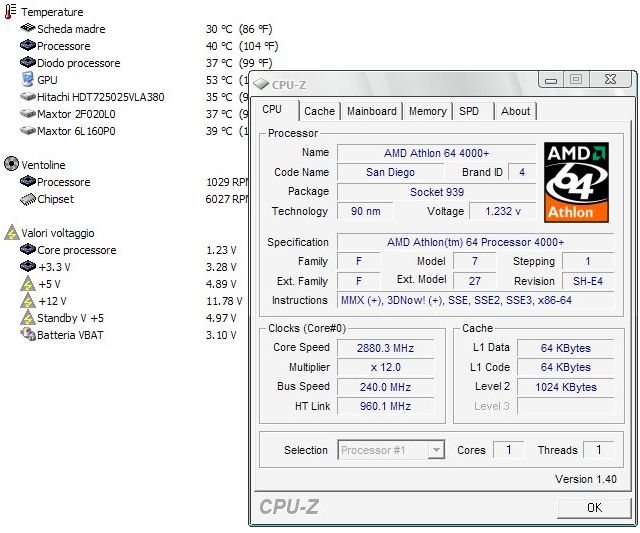Screen dimensions: 640x533
Task: Open the Memory tab
Action: [x=427, y=111]
